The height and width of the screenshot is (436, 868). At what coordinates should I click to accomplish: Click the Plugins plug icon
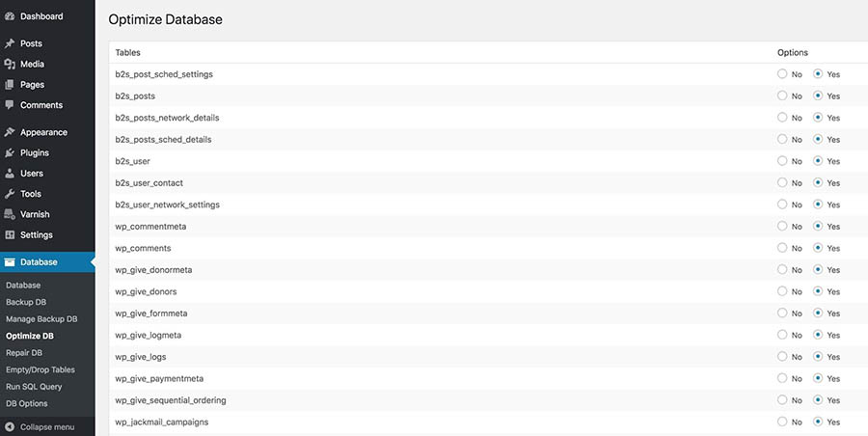pos(10,153)
